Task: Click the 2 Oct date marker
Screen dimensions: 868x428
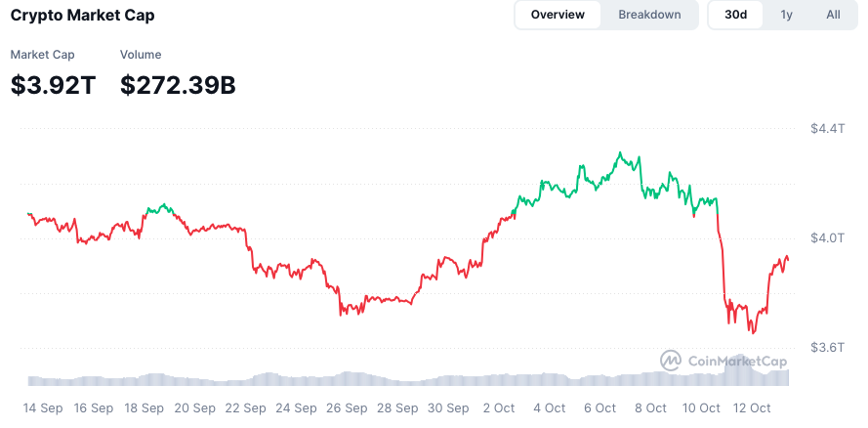Action: [498, 407]
